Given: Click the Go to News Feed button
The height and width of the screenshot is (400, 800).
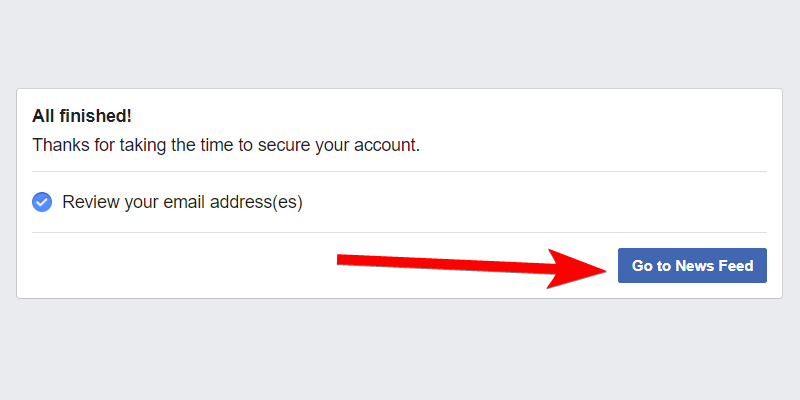Looking at the screenshot, I should [x=692, y=266].
